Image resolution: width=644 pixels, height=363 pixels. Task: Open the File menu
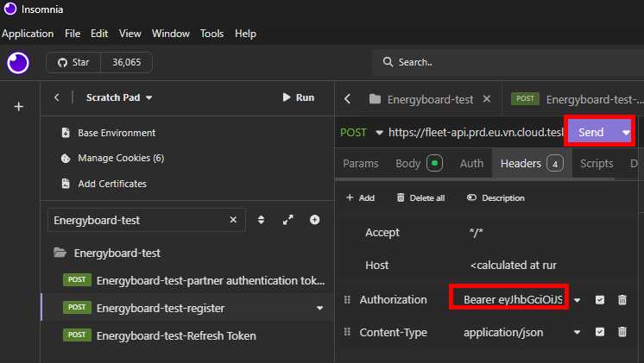pos(73,34)
